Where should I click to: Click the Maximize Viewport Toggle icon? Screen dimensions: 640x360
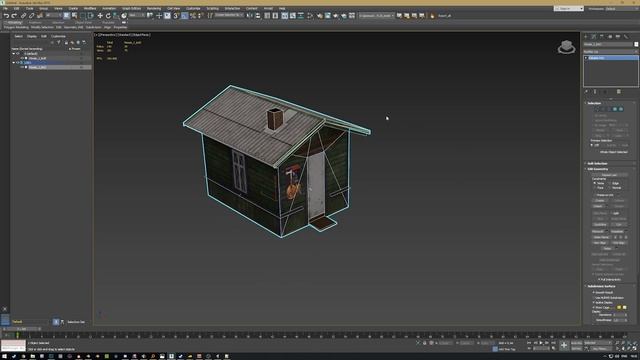coord(636,349)
